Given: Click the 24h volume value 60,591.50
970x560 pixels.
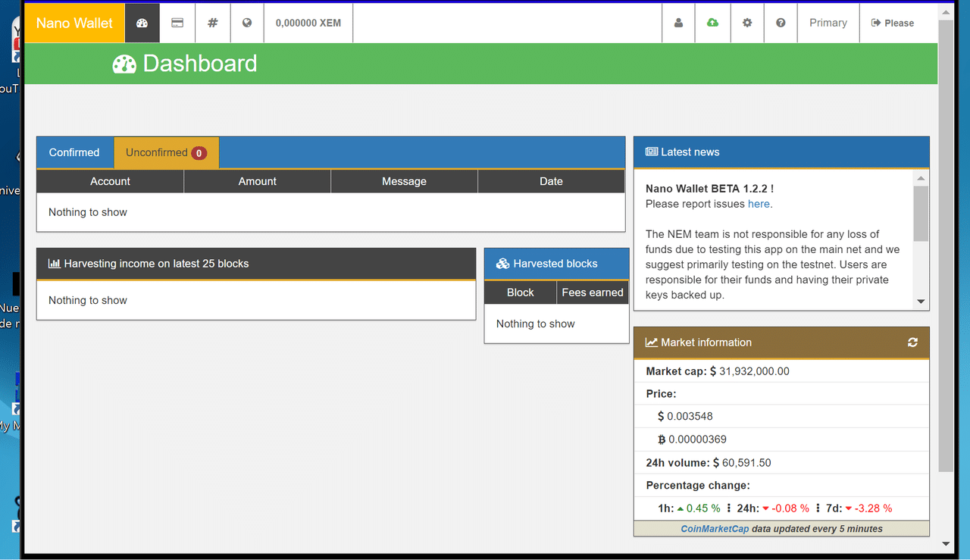Looking at the screenshot, I should click(x=742, y=463).
